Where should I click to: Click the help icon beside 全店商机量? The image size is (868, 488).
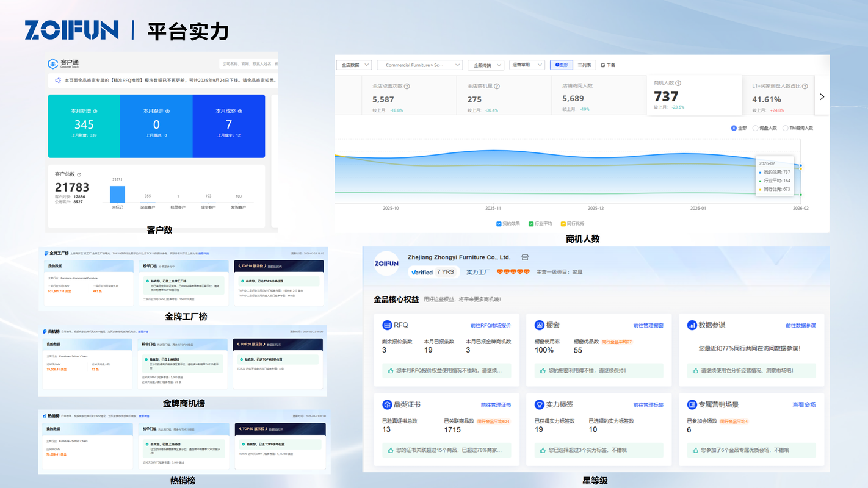pyautogui.click(x=497, y=86)
